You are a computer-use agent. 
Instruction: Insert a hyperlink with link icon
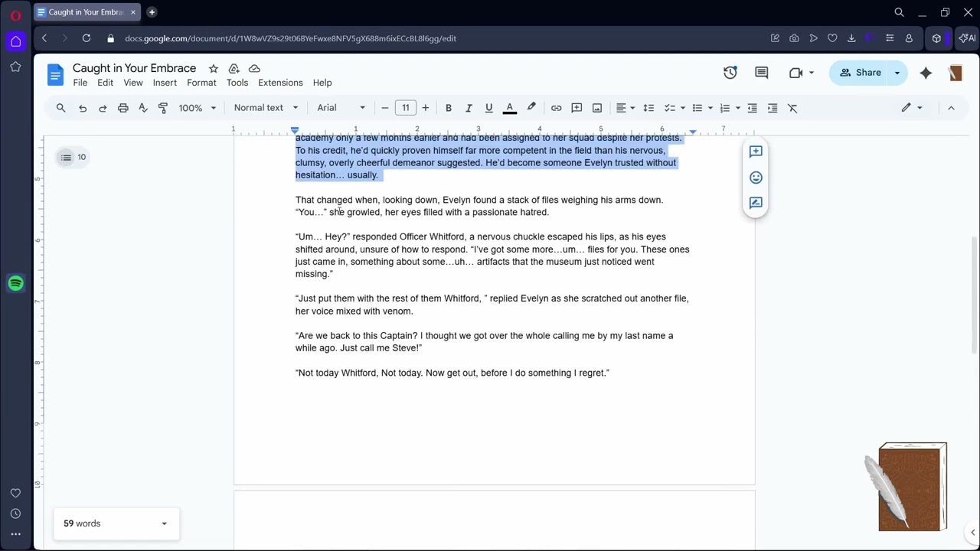[x=557, y=108]
